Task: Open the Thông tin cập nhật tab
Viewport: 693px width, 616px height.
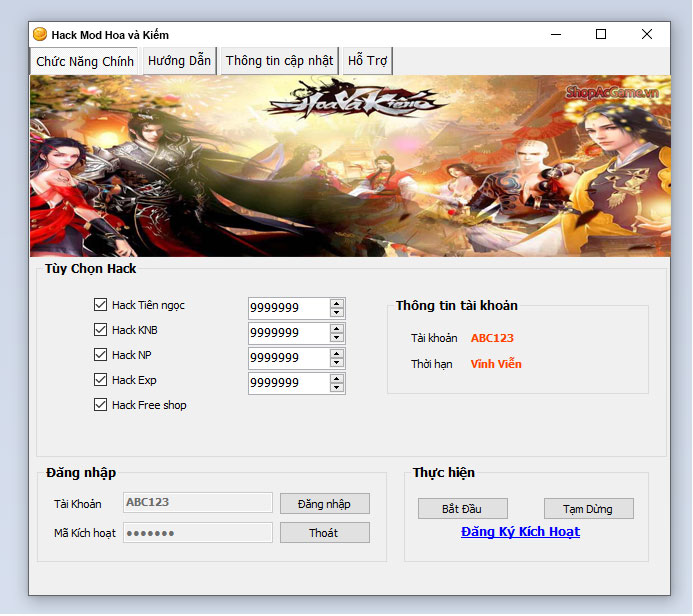Action: (x=279, y=61)
